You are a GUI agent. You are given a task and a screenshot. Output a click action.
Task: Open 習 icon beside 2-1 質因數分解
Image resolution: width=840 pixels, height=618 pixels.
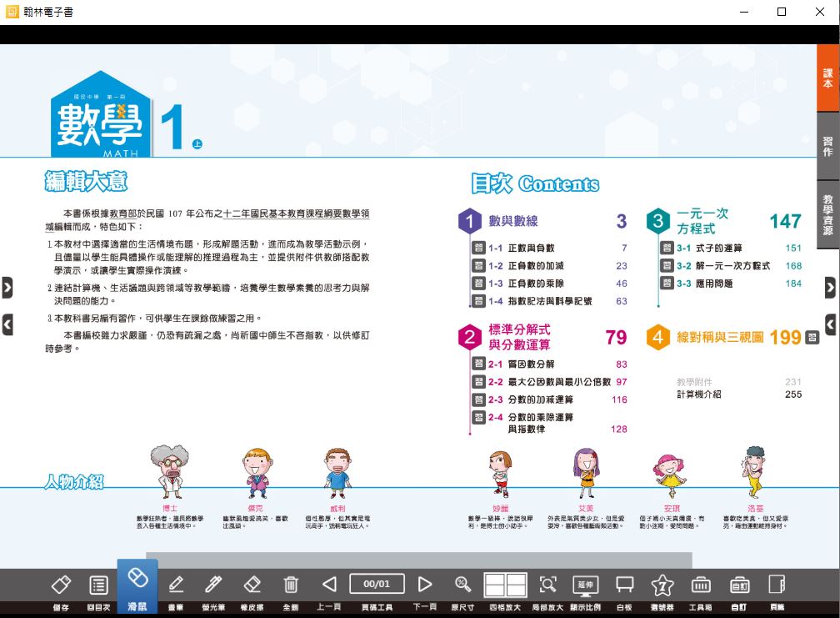pos(478,364)
